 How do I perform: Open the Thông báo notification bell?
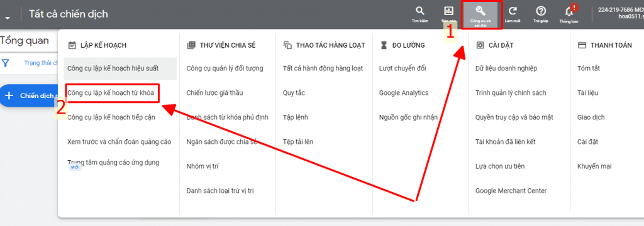tap(569, 11)
